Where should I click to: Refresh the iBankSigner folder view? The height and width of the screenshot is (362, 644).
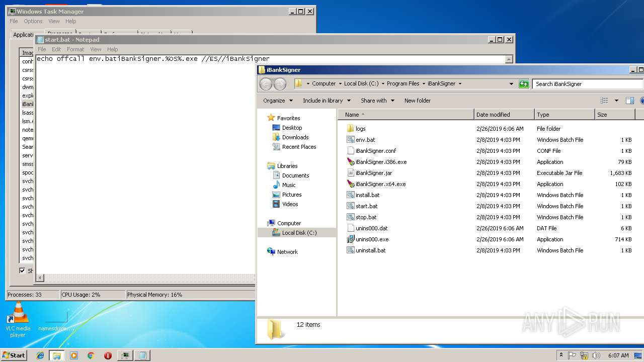point(524,84)
